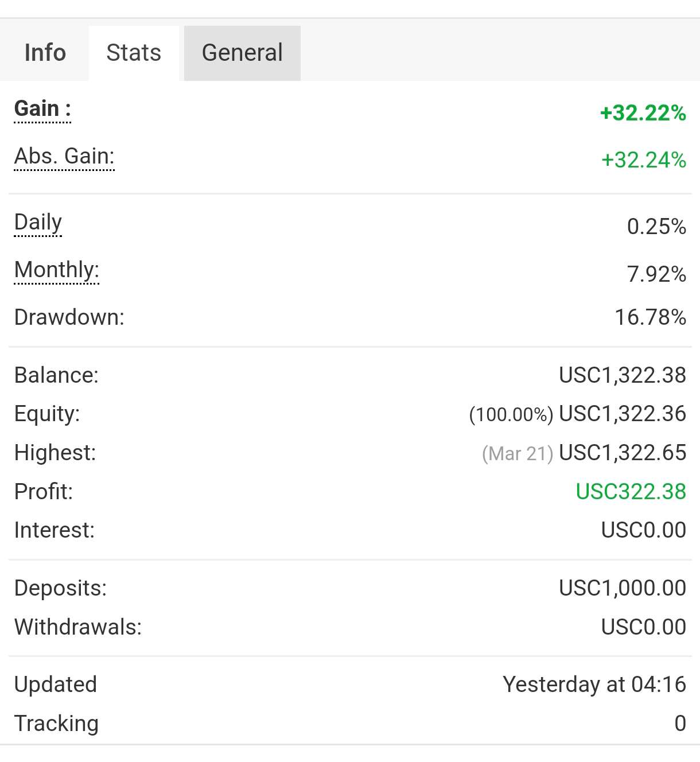Click the equity amount USC1,322.36
The height and width of the screenshot is (762, 700).
[623, 414]
